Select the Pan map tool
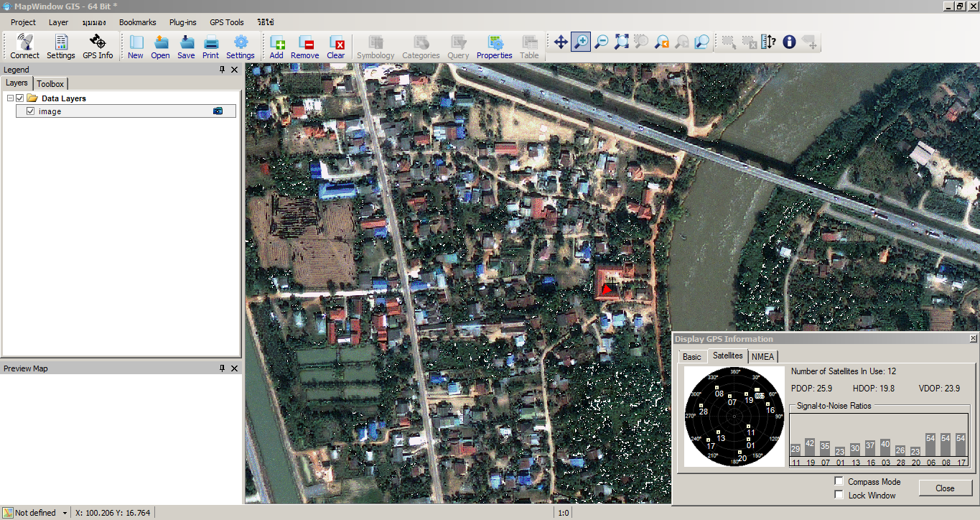980x520 pixels. pyautogui.click(x=561, y=42)
